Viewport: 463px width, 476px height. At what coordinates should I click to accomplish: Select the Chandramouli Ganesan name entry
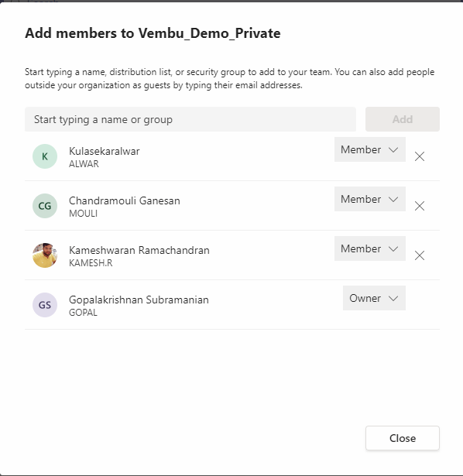click(x=125, y=200)
